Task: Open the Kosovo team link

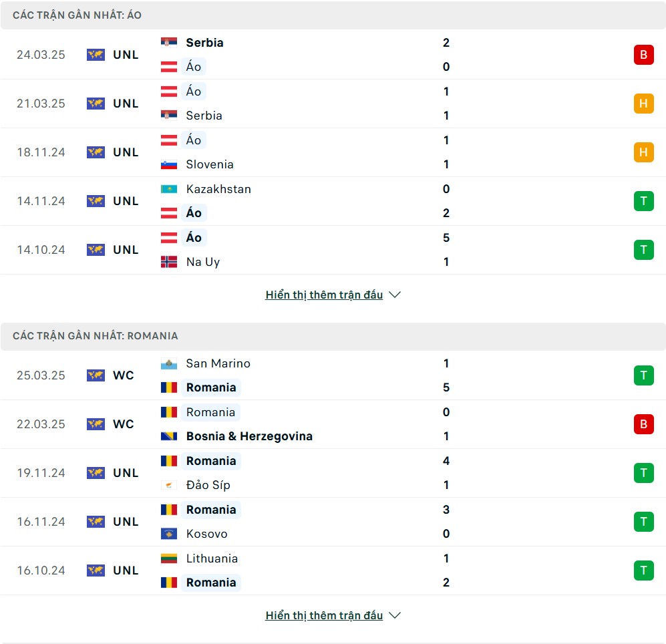Action: point(207,534)
